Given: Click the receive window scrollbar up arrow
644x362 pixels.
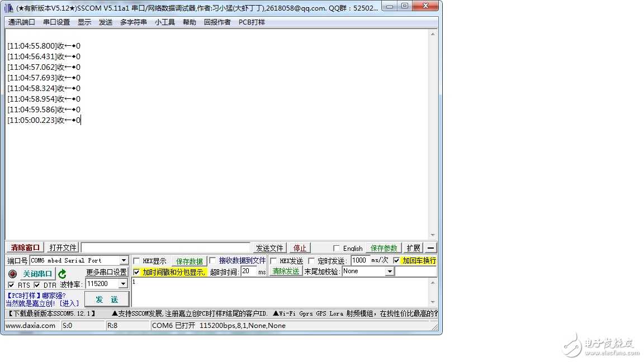Looking at the screenshot, I should tap(433, 34).
